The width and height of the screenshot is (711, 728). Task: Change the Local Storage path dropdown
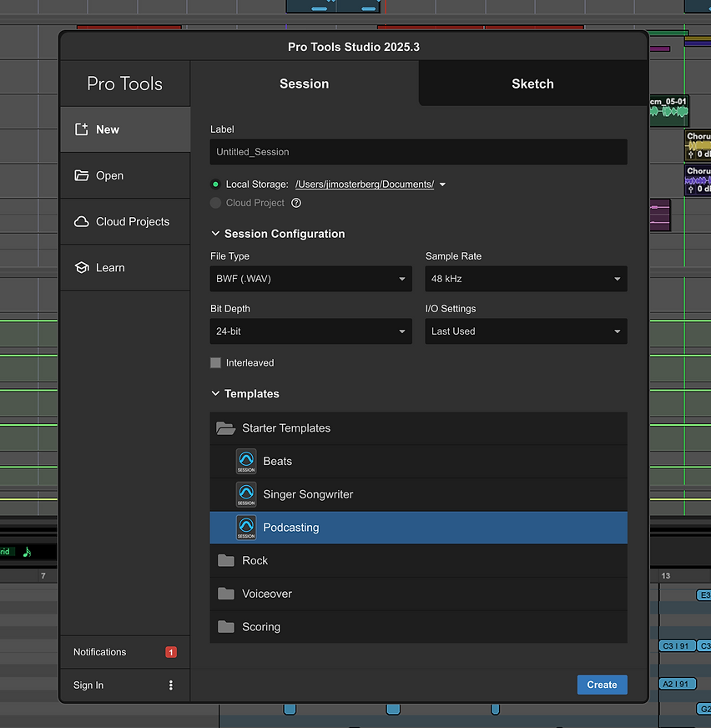pos(443,184)
